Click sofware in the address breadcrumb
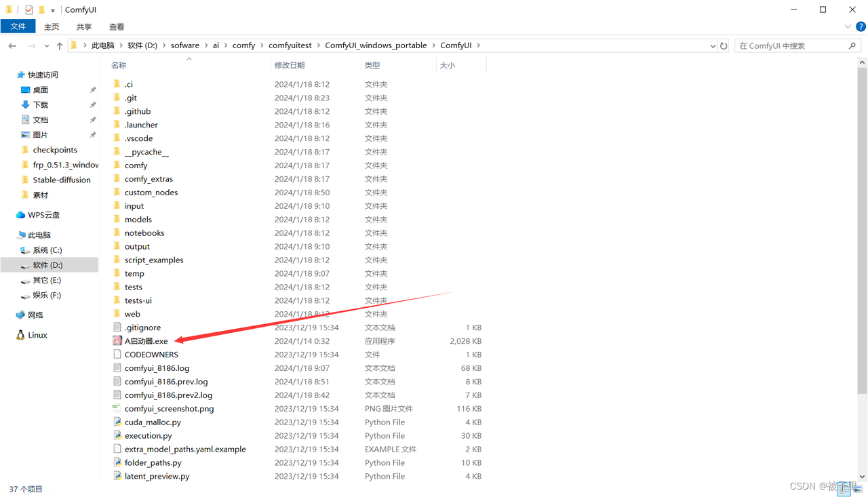Viewport: 868px width, 497px height. point(185,45)
